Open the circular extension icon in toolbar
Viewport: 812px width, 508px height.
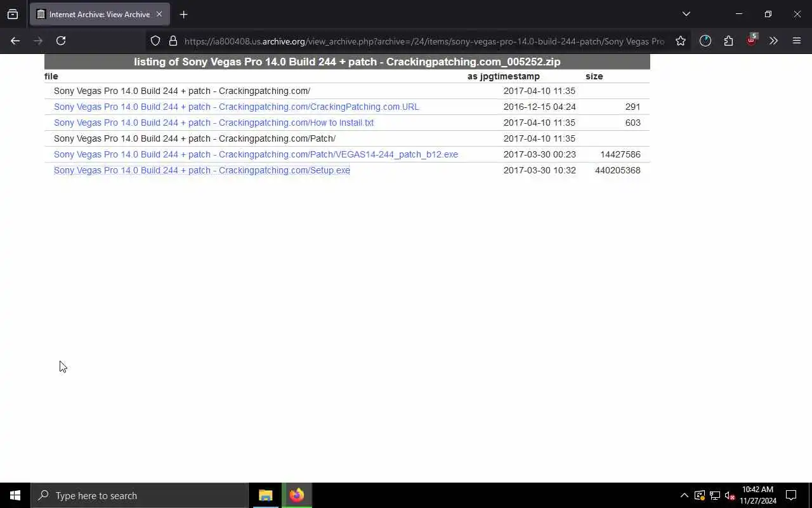[x=705, y=41]
